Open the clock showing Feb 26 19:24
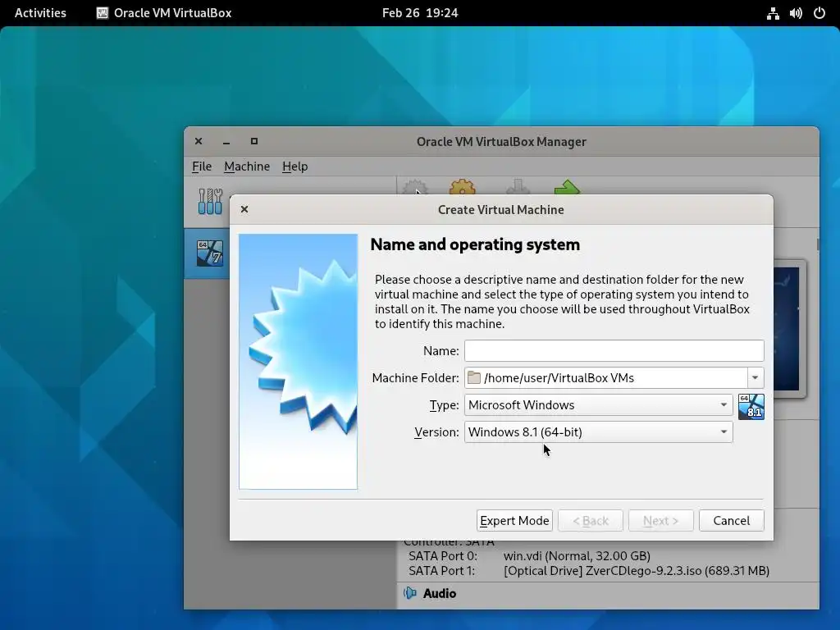The image size is (840, 630). click(x=420, y=13)
